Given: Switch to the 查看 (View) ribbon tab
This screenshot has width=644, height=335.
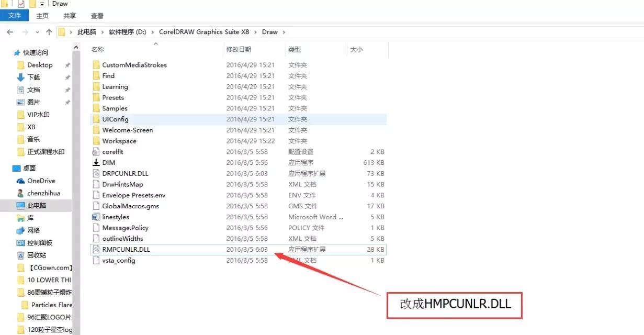Looking at the screenshot, I should pos(97,15).
